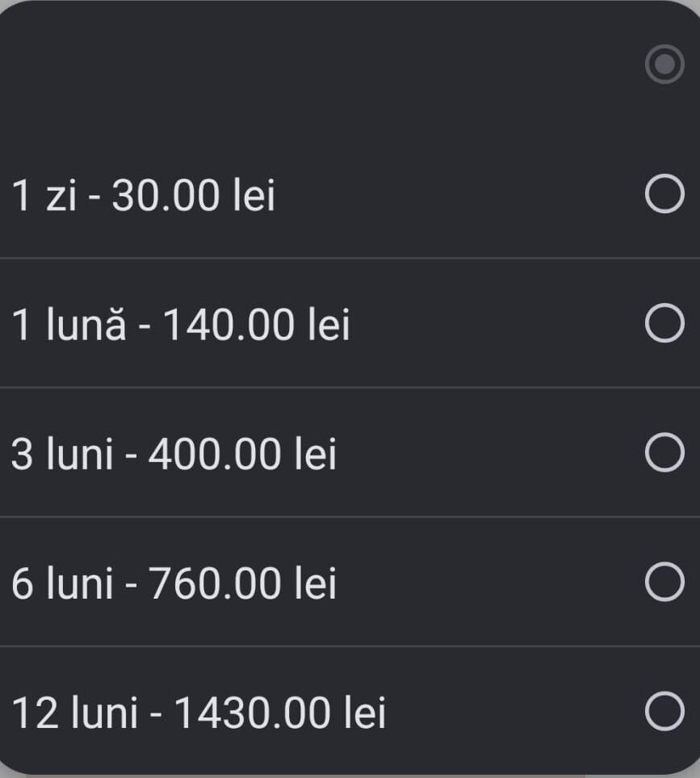Click the 1430.00 lei price text
This screenshot has width=700, height=778.
[x=280, y=713]
